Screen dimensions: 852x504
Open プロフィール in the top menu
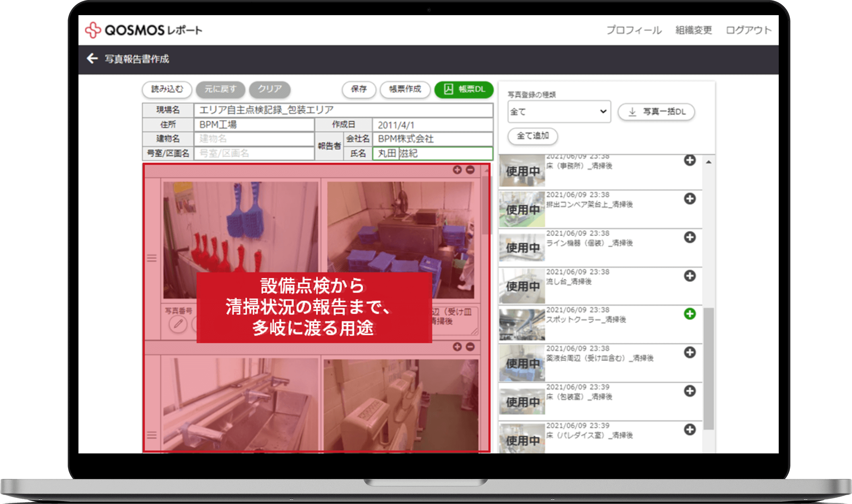(x=634, y=30)
